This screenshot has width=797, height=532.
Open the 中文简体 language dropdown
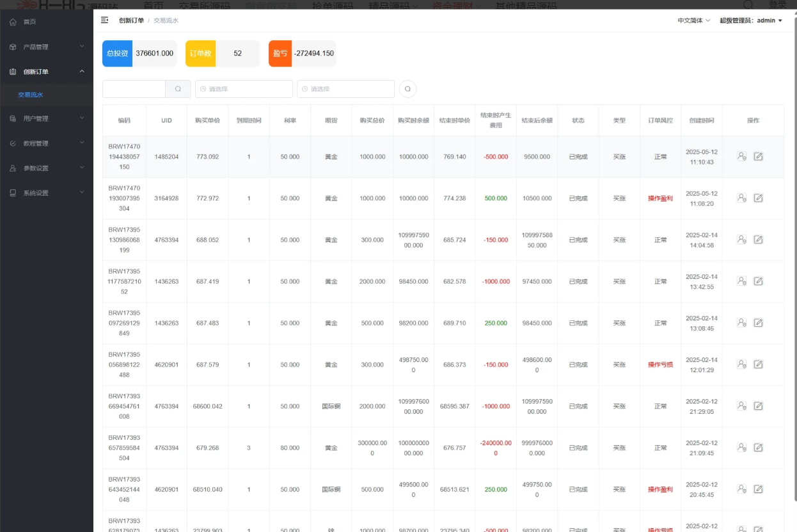(x=693, y=20)
